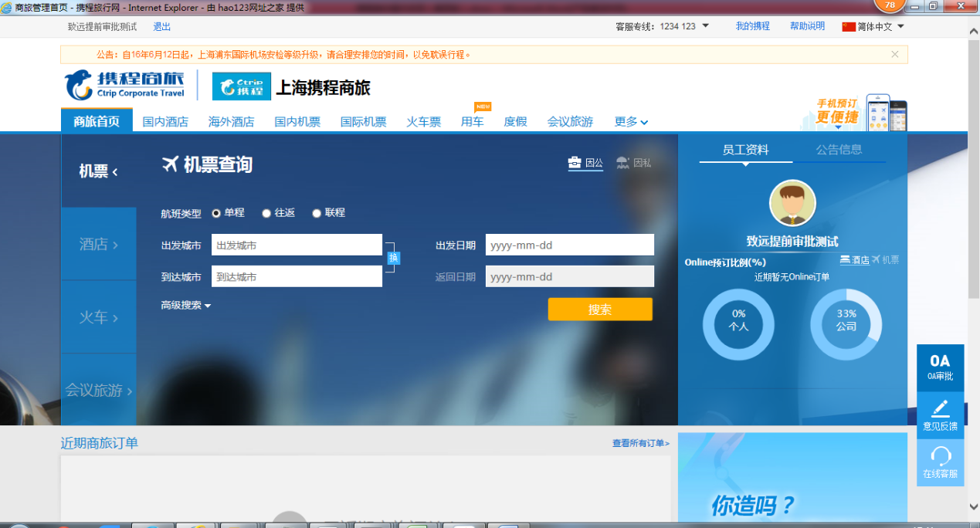980x528 pixels.
Task: Close the announcement banner with X
Action: [x=894, y=55]
